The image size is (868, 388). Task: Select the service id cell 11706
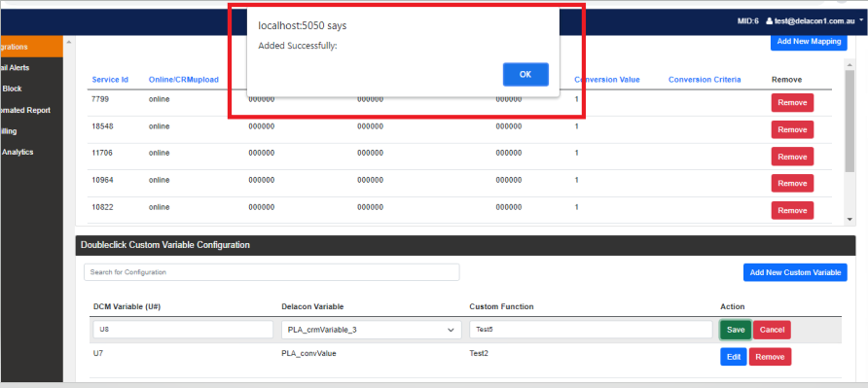point(102,153)
